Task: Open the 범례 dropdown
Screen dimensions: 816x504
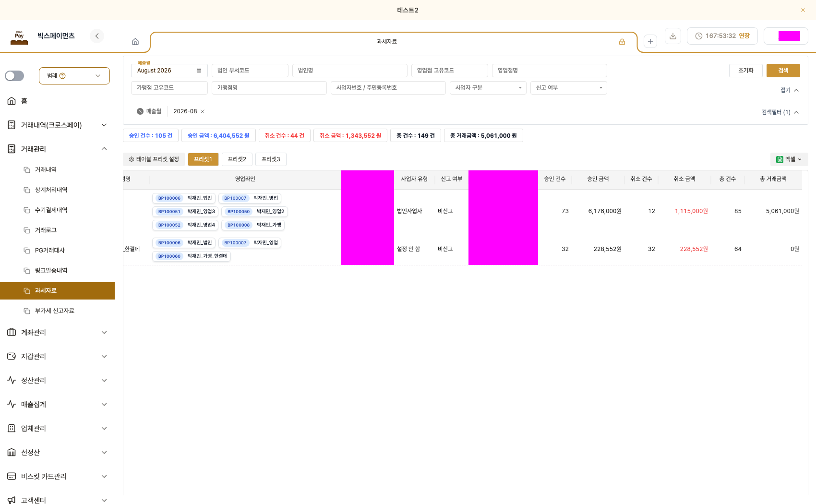Action: (x=74, y=76)
